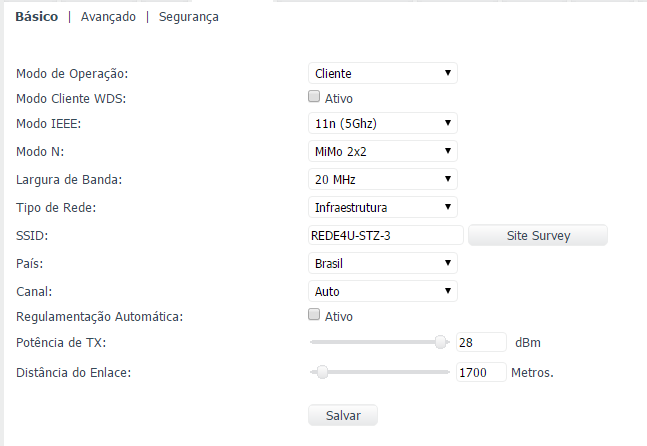Click the Distância do Enlace slider handle

(322, 372)
